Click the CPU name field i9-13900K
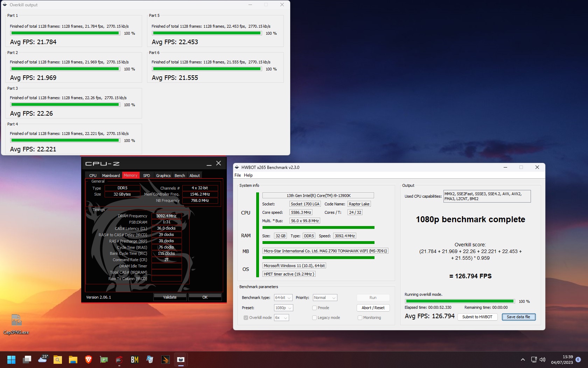This screenshot has height=368, width=588. point(318,196)
